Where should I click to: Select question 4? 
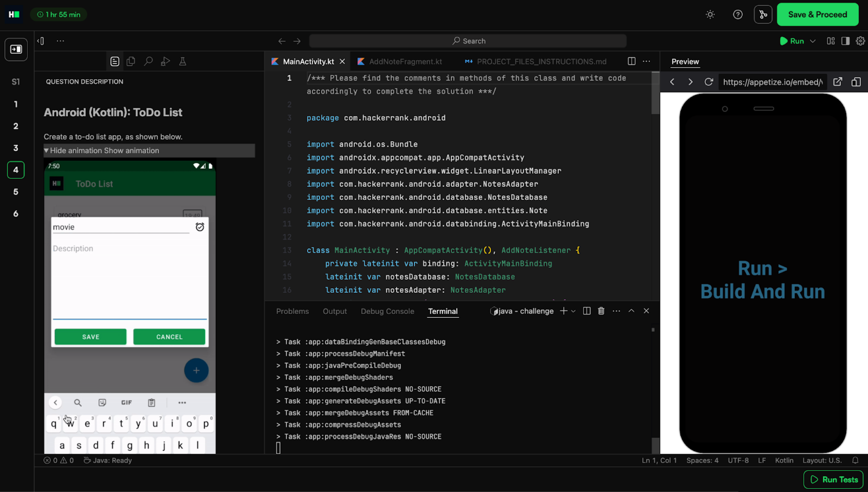tap(16, 170)
